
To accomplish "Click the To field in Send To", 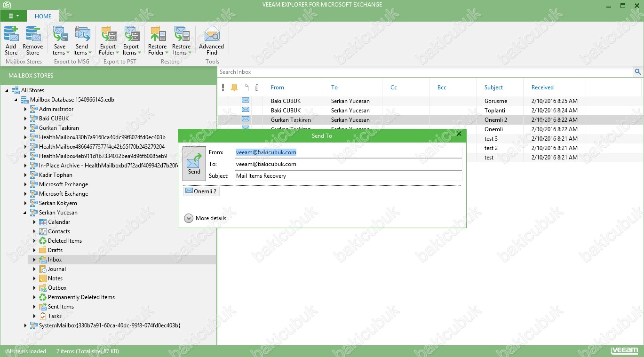I will pos(348,164).
